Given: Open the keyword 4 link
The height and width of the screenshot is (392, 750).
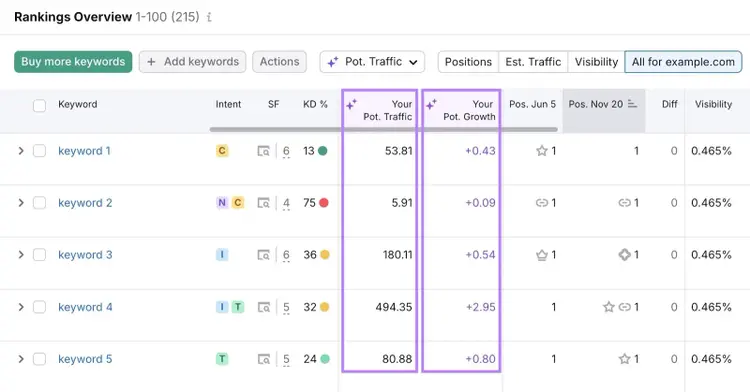Looking at the screenshot, I should coord(85,307).
